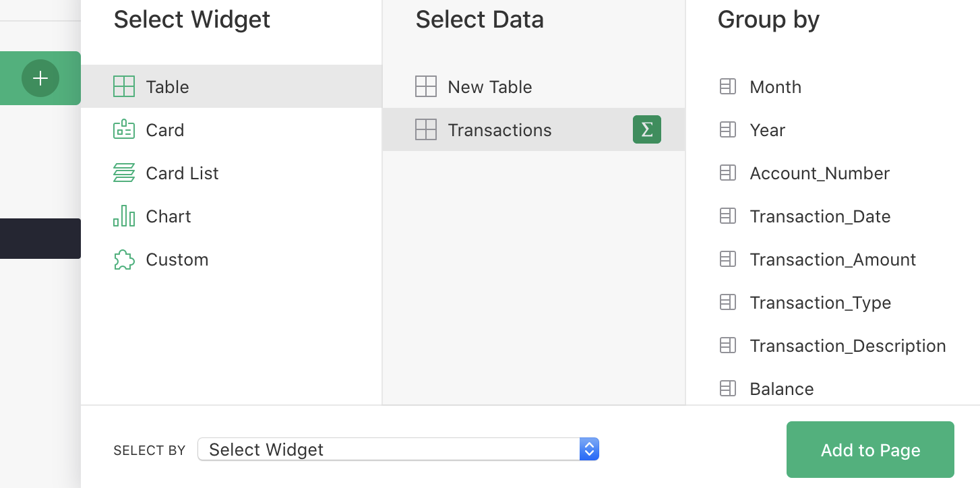Click the green sigma aggregate icon on Transactions

tap(646, 129)
